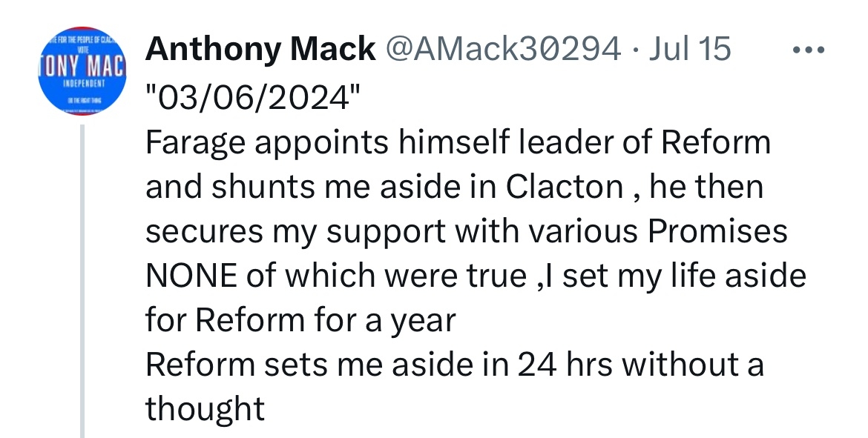
Task: Click the last word "thought" in the tweet
Action: point(205,409)
